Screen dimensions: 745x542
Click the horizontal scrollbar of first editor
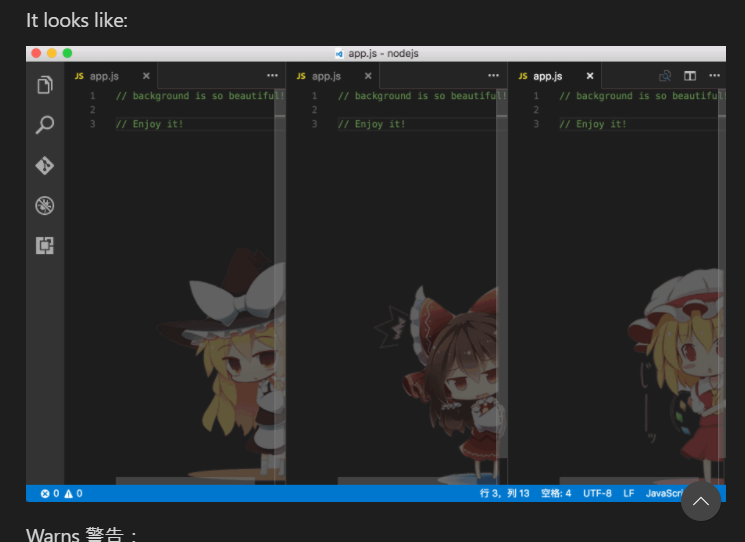coord(185,481)
